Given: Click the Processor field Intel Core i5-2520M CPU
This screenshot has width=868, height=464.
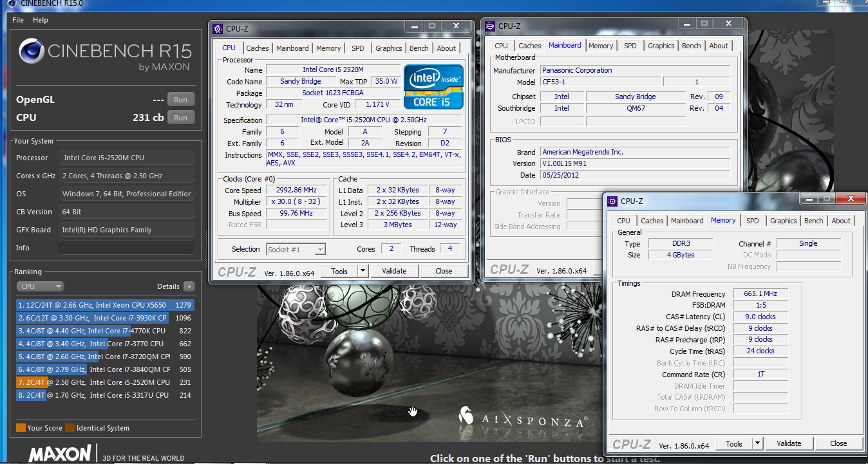Looking at the screenshot, I should tap(127, 158).
